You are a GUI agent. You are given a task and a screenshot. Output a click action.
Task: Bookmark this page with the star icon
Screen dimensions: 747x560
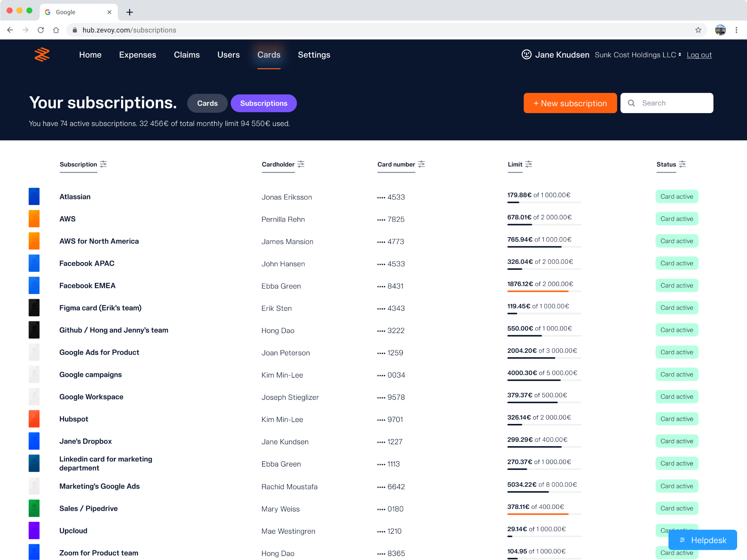698,30
